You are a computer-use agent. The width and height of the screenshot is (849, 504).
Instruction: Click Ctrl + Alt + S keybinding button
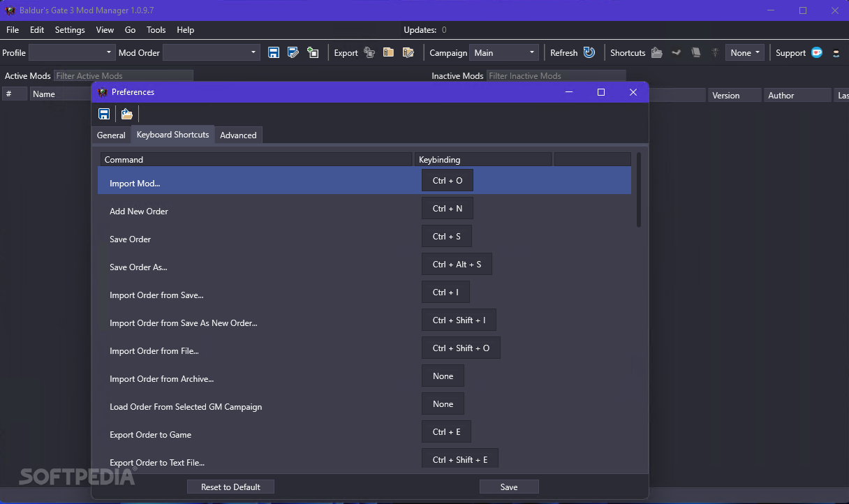point(457,264)
